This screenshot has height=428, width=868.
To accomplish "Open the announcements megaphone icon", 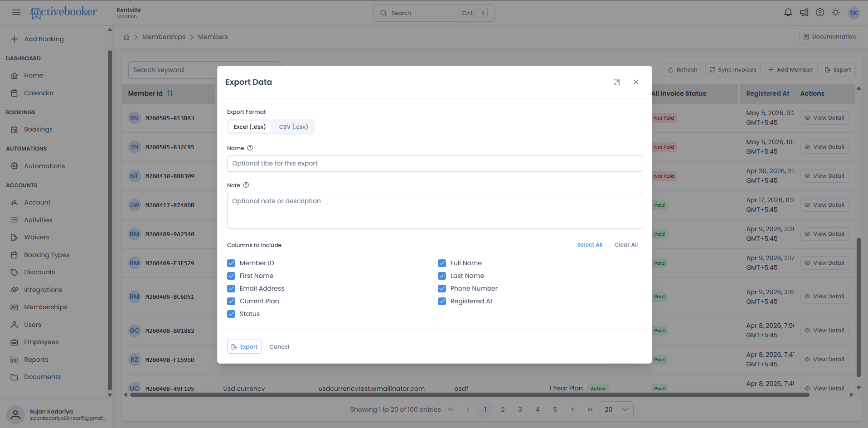I will [x=804, y=13].
